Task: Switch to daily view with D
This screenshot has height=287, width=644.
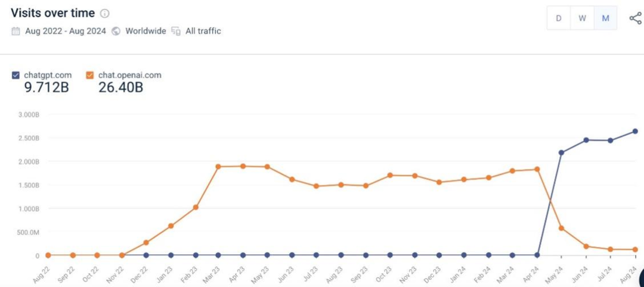Action: pos(559,18)
